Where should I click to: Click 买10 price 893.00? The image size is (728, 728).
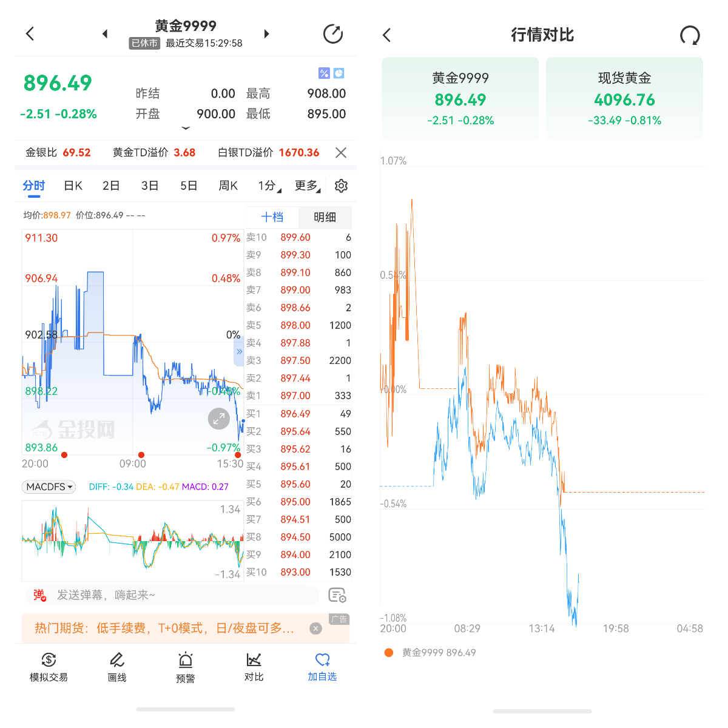(x=295, y=573)
